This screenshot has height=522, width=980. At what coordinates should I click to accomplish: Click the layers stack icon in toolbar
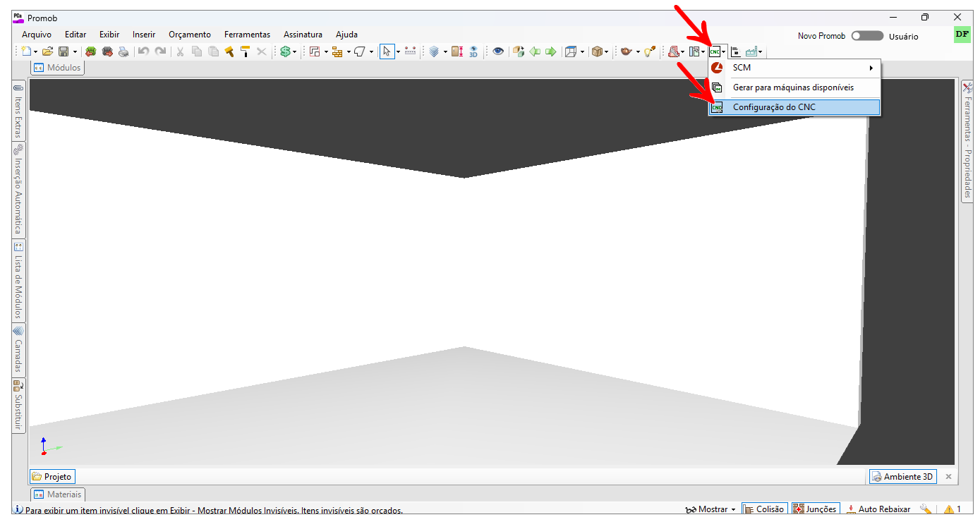434,51
